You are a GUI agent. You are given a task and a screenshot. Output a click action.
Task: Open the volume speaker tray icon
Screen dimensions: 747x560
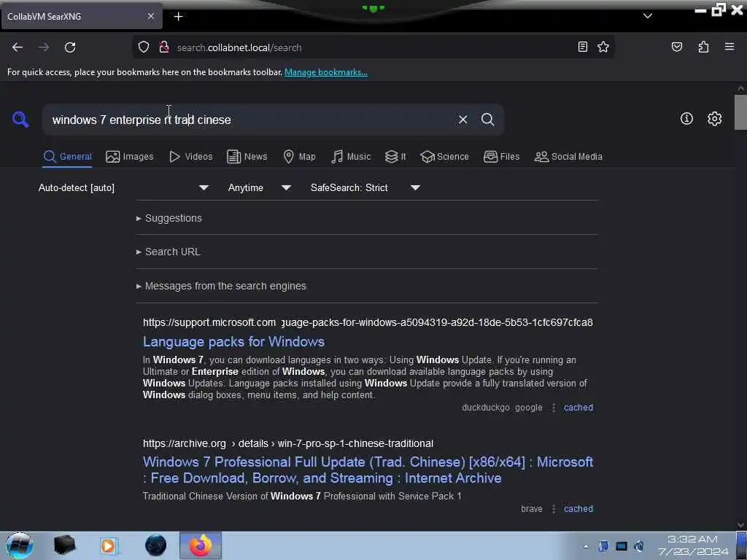point(639,546)
